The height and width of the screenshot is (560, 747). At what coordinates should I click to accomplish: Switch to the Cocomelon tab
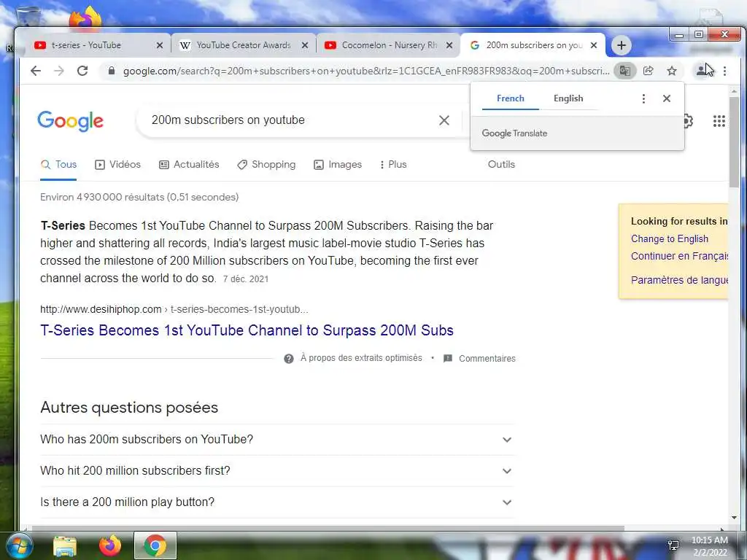390,45
